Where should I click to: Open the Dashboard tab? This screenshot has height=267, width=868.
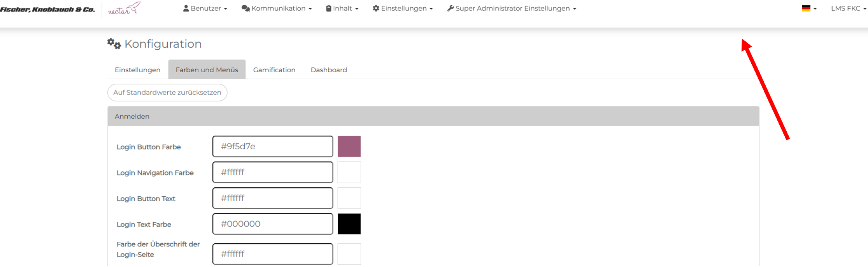pyautogui.click(x=329, y=70)
